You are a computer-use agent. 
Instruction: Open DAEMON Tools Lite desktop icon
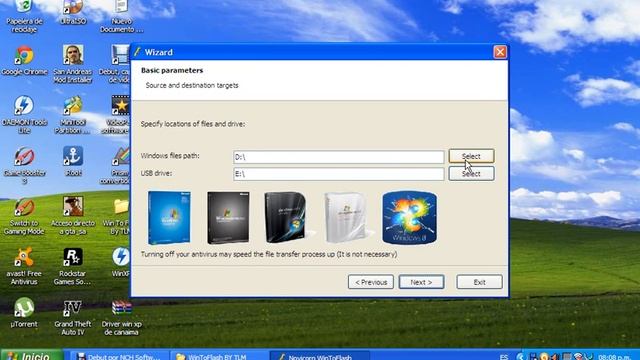coord(24,114)
